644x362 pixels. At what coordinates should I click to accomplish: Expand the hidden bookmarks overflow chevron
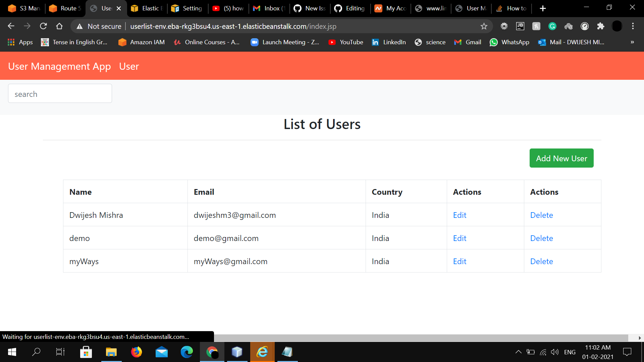click(x=632, y=42)
